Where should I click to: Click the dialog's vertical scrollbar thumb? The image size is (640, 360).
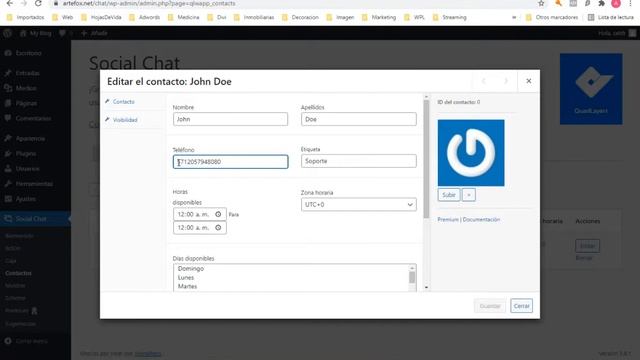pos(426,159)
